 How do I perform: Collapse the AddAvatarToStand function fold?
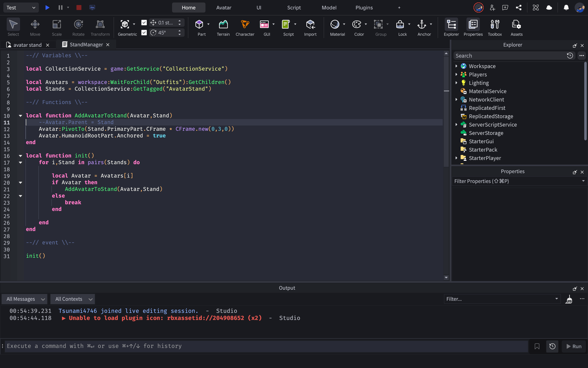(20, 116)
